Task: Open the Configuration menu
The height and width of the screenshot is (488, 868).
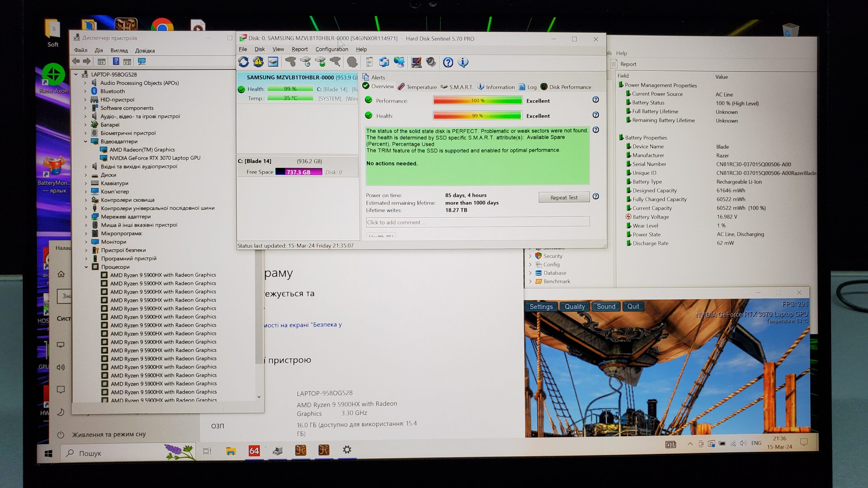Action: [331, 49]
